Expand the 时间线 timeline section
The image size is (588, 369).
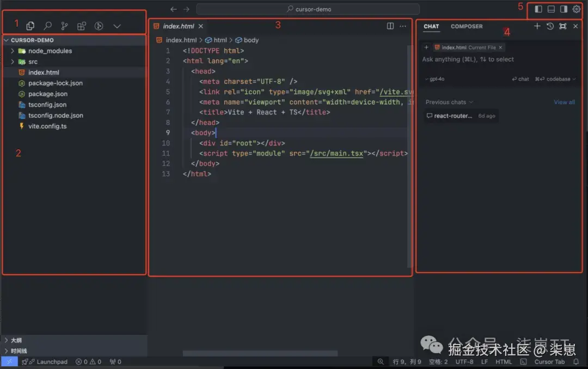click(x=74, y=350)
